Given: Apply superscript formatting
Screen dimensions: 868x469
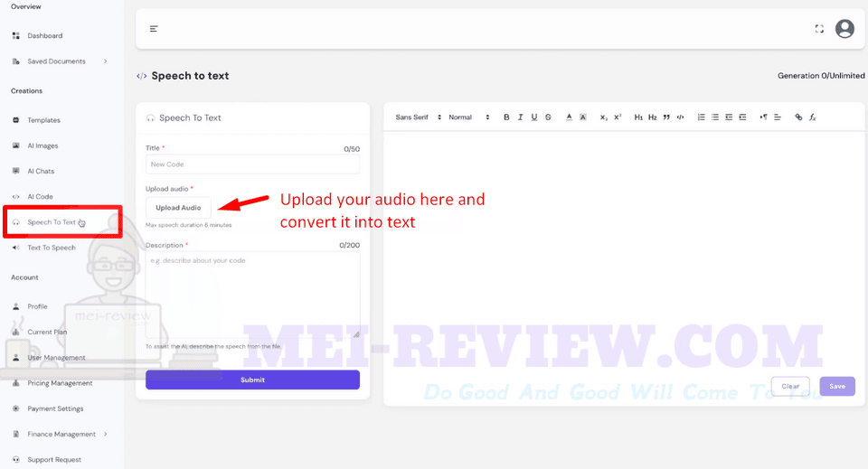Looking at the screenshot, I should pyautogui.click(x=618, y=117).
